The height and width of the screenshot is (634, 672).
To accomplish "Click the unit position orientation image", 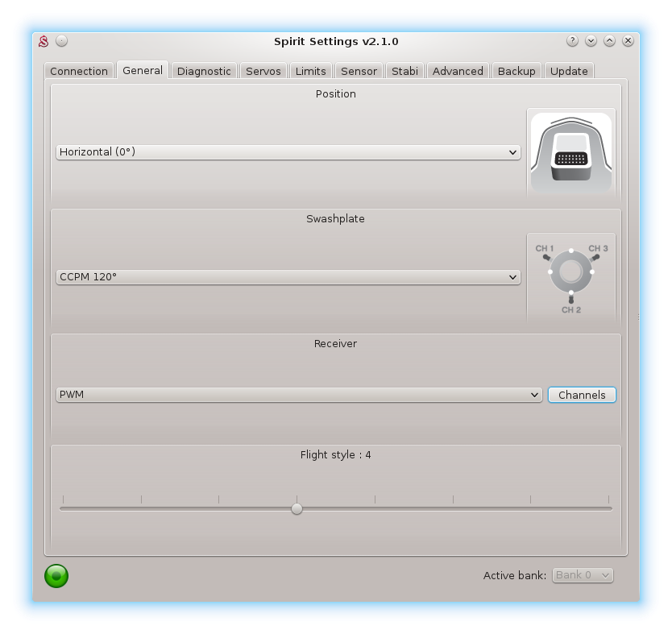I will click(x=570, y=151).
